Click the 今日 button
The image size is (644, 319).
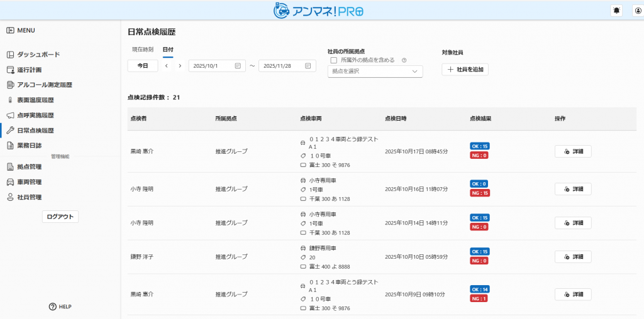click(x=143, y=66)
